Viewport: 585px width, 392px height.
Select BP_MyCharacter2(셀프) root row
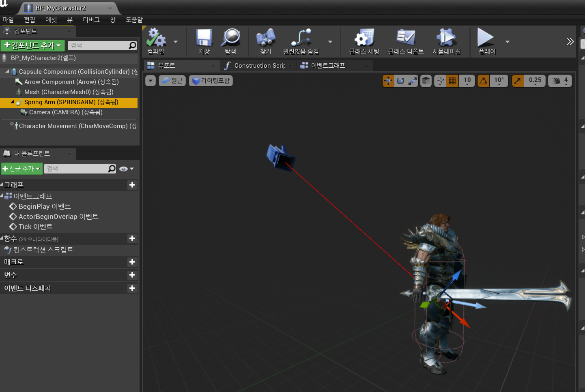pyautogui.click(x=69, y=58)
